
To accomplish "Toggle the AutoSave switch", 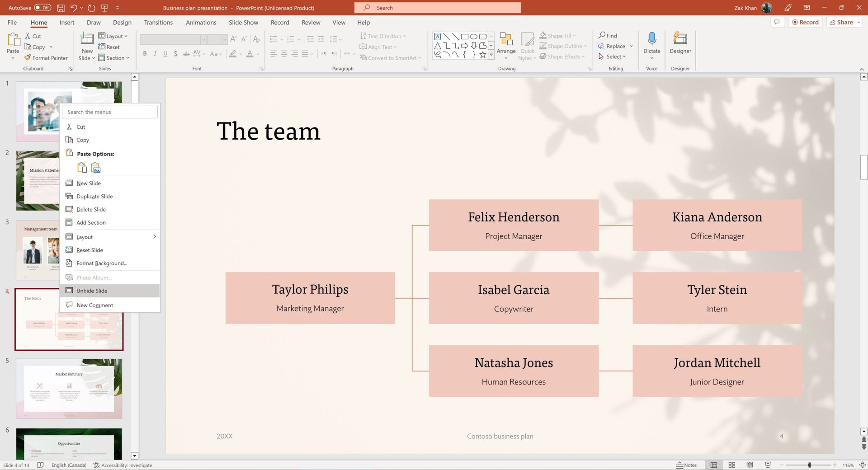I will [x=42, y=8].
